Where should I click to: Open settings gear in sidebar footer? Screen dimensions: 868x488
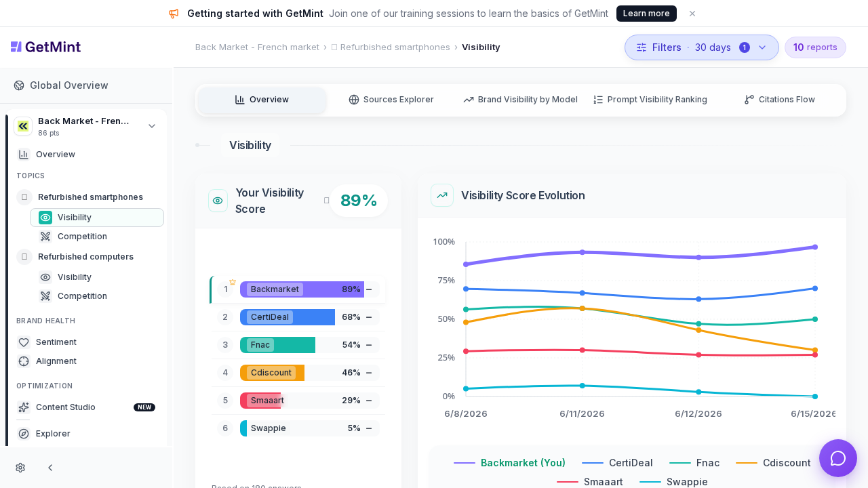pyautogui.click(x=20, y=468)
